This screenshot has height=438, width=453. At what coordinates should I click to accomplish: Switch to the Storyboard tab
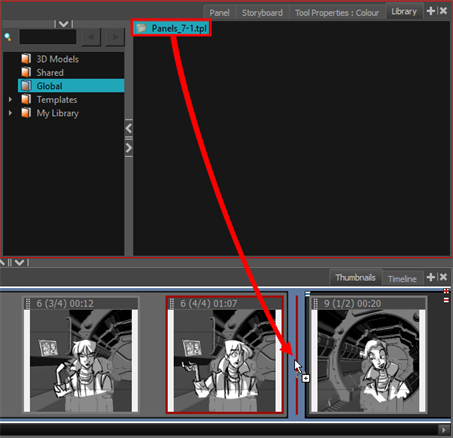(x=262, y=13)
